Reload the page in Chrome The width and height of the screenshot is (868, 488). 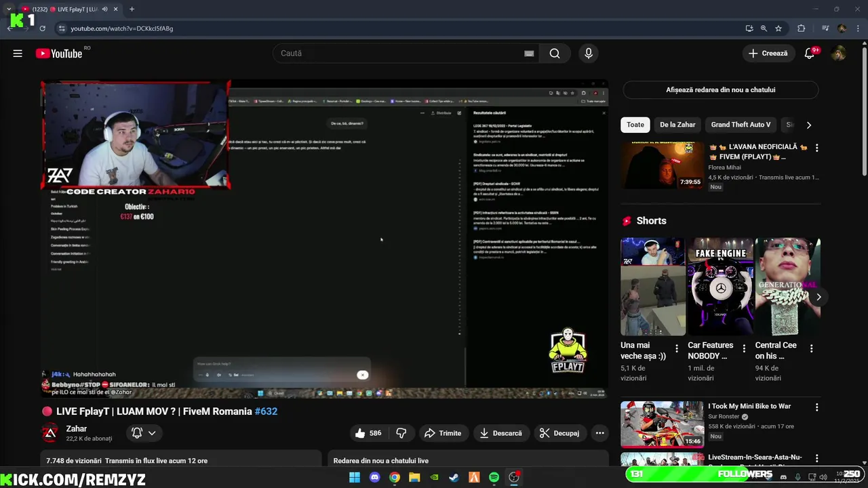(x=42, y=28)
